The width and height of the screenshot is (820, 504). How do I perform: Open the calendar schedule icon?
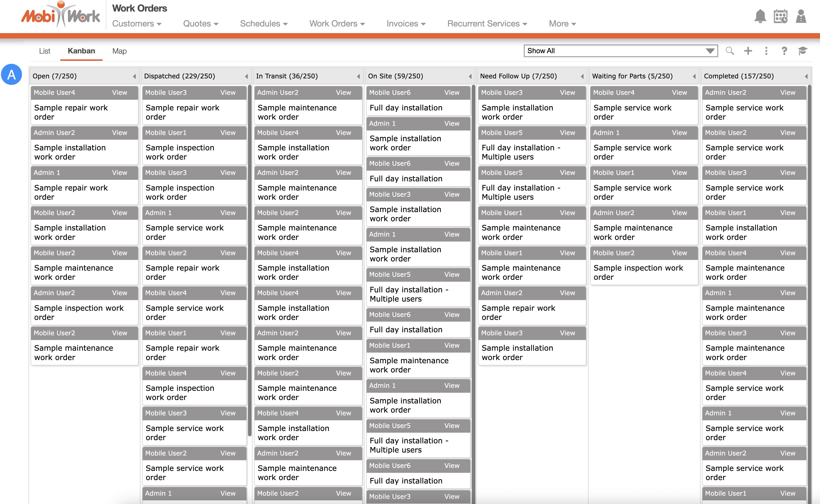point(780,16)
